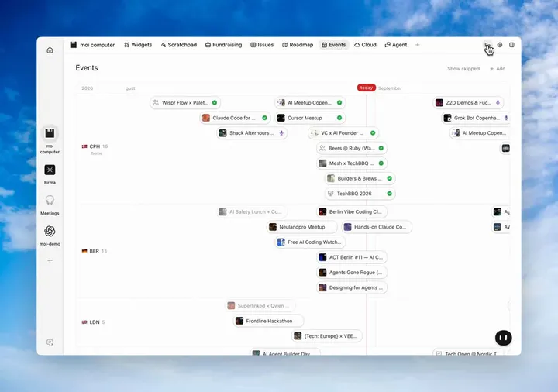This screenshot has width=558, height=392.
Task: Switch to the Widgets tab
Action: tap(138, 45)
